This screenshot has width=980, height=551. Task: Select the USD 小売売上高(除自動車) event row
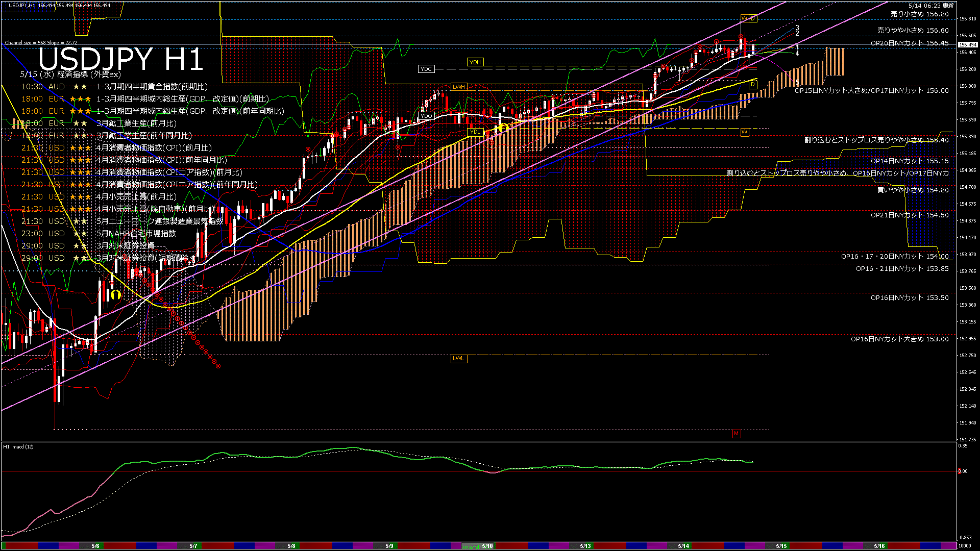click(x=118, y=209)
